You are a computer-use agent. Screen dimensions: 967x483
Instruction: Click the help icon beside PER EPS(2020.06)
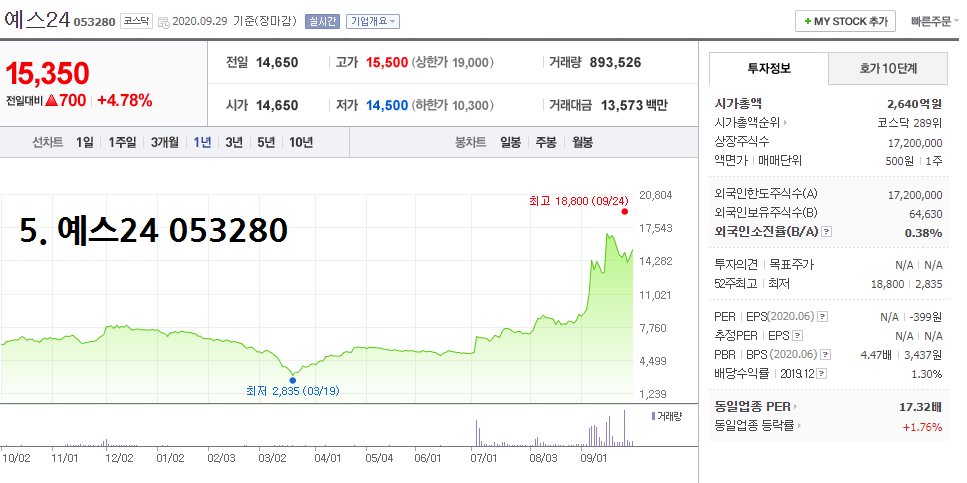pyautogui.click(x=823, y=317)
